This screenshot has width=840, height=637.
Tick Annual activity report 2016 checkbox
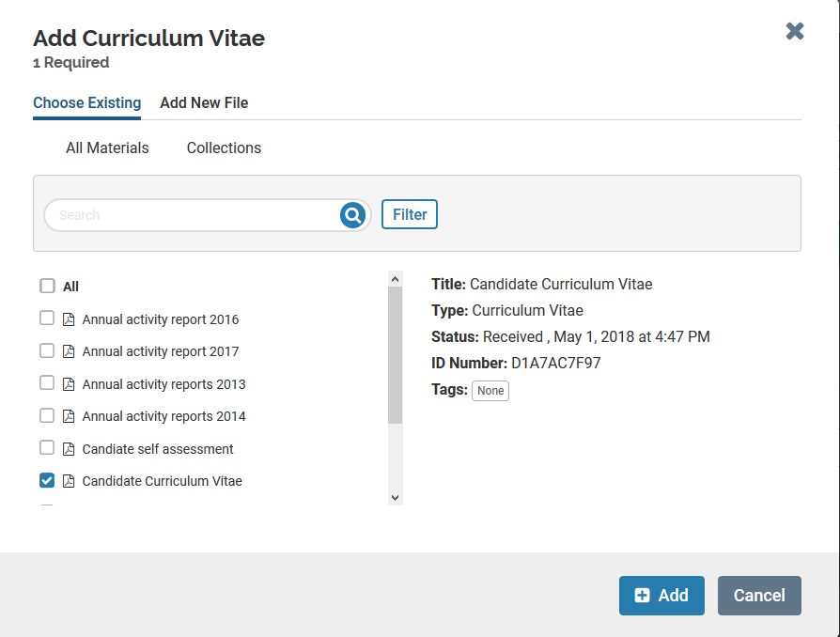coord(47,318)
